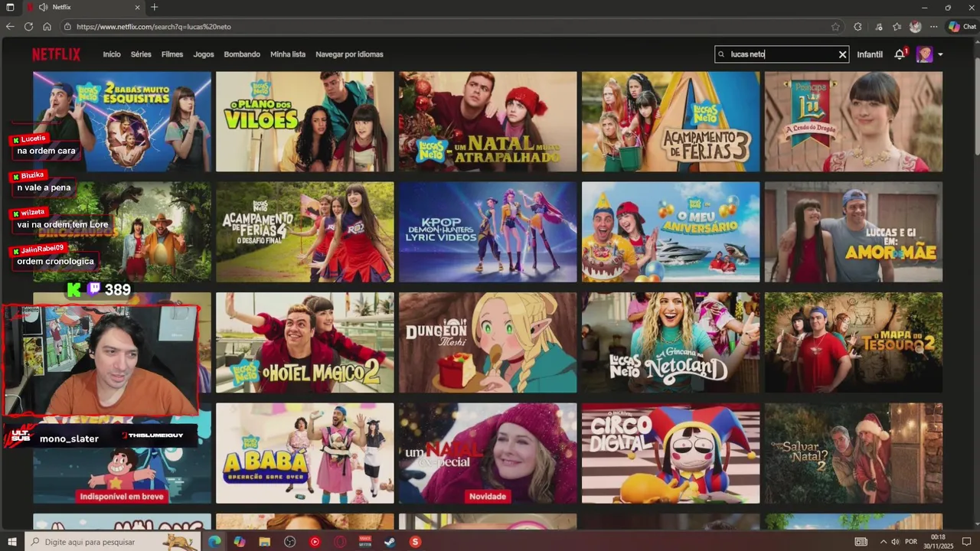Viewport: 980px width, 551px height.
Task: Click the system tray volume icon
Action: [895, 542]
